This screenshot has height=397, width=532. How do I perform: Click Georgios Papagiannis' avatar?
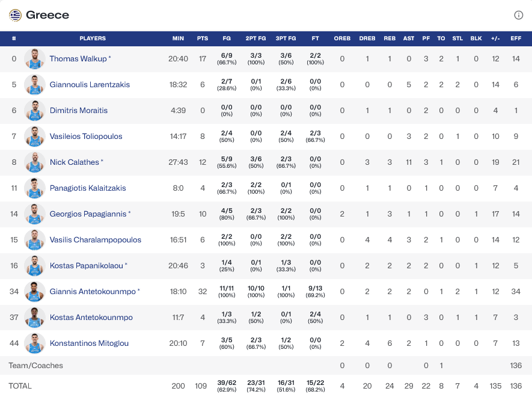[35, 214]
